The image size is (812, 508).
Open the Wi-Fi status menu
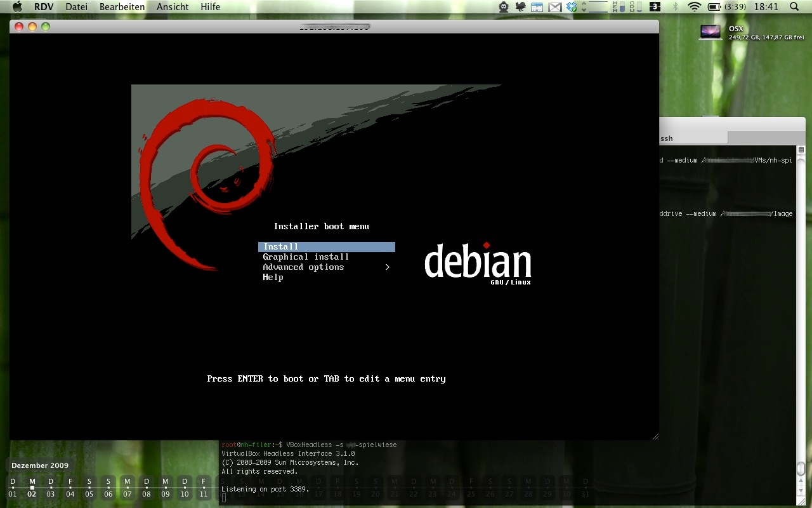694,7
